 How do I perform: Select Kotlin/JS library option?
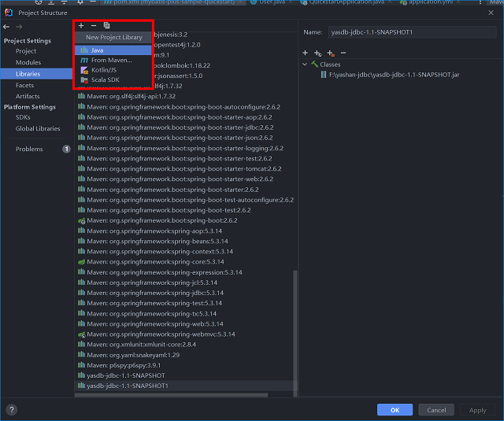tap(104, 70)
